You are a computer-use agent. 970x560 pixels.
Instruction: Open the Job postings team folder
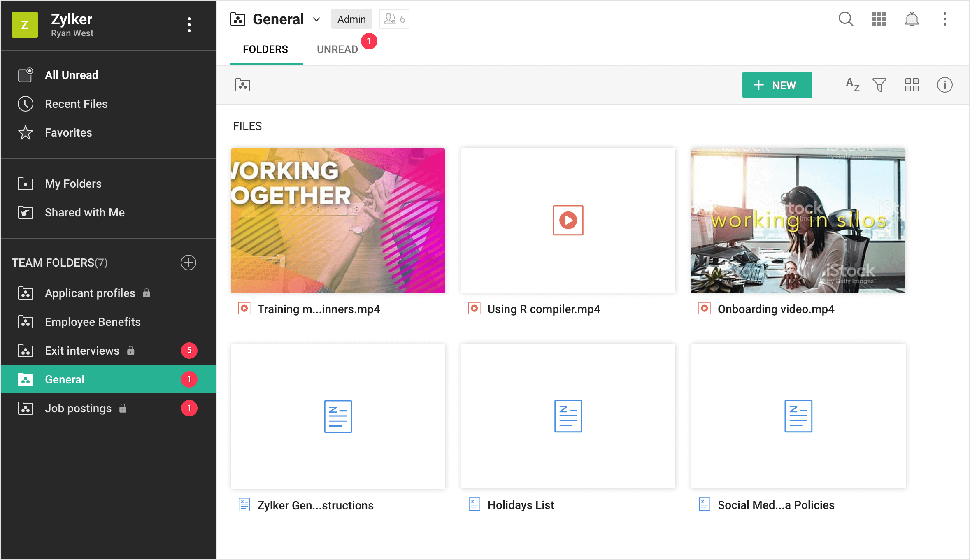(108, 408)
